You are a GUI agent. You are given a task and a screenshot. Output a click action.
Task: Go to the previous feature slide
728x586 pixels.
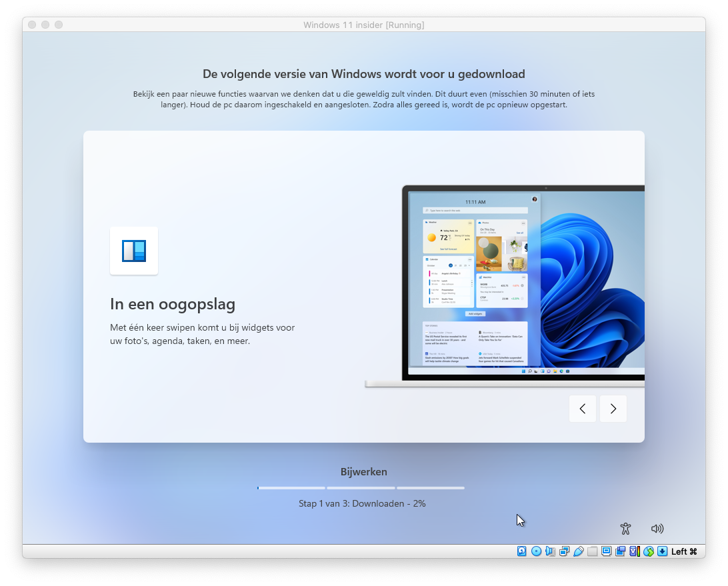point(583,409)
